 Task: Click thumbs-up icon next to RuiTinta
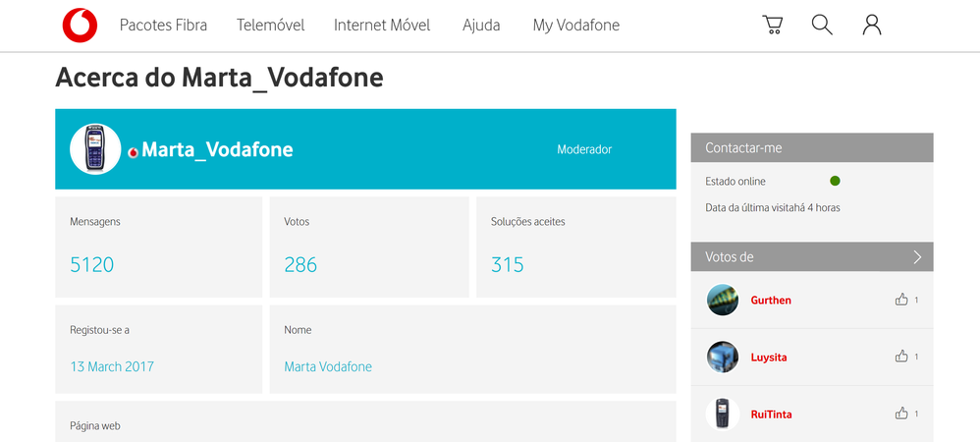[x=901, y=414]
